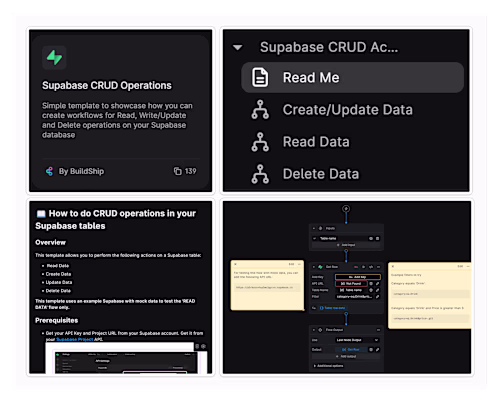500x403 pixels.
Task: Click the workflow icon beside Read Data
Action: point(260,142)
